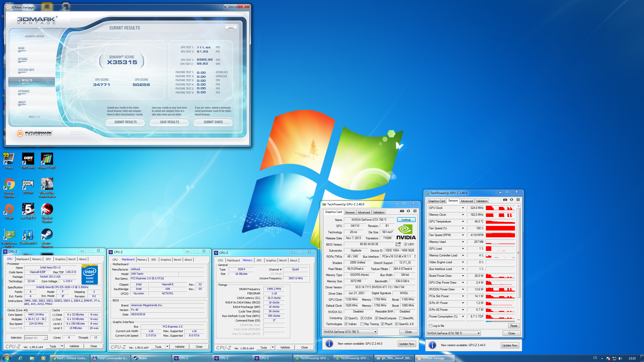This screenshot has height=362, width=644.
Task: Enable Log to file checkbox in GPU-Z Sensors
Action: pyautogui.click(x=430, y=326)
